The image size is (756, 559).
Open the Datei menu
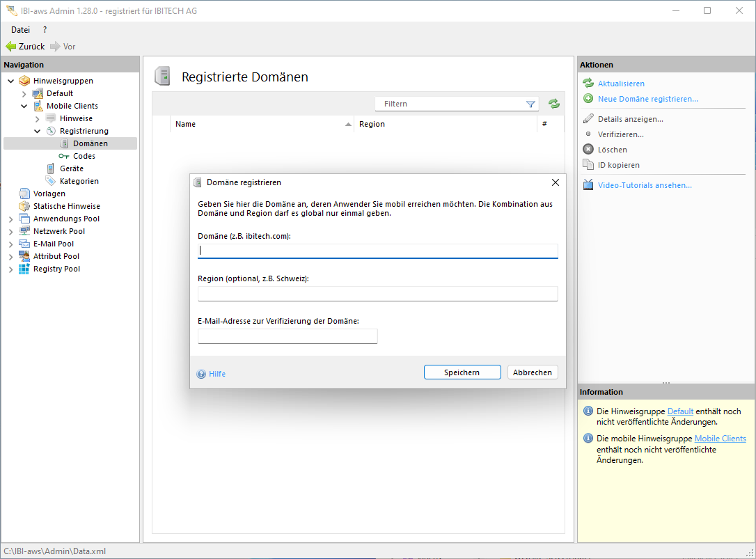coord(21,30)
